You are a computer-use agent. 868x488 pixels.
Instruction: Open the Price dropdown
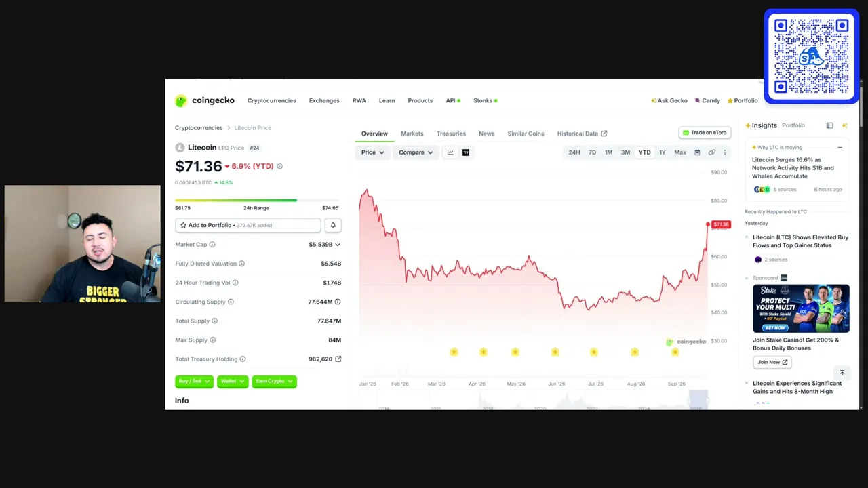click(x=372, y=152)
